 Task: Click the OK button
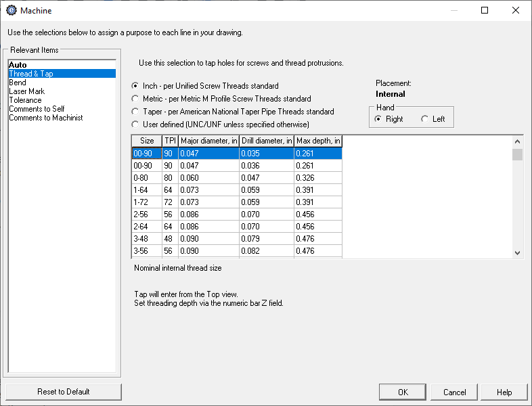pos(403,392)
